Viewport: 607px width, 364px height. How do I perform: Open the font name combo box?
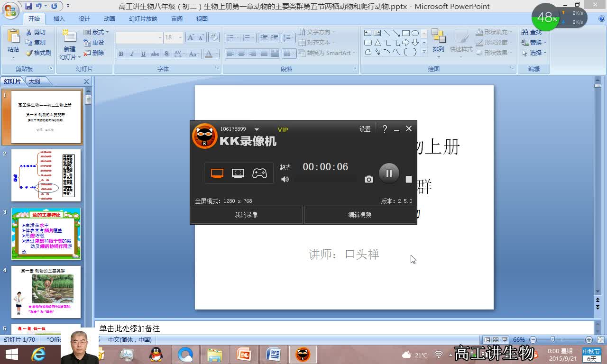139,37
